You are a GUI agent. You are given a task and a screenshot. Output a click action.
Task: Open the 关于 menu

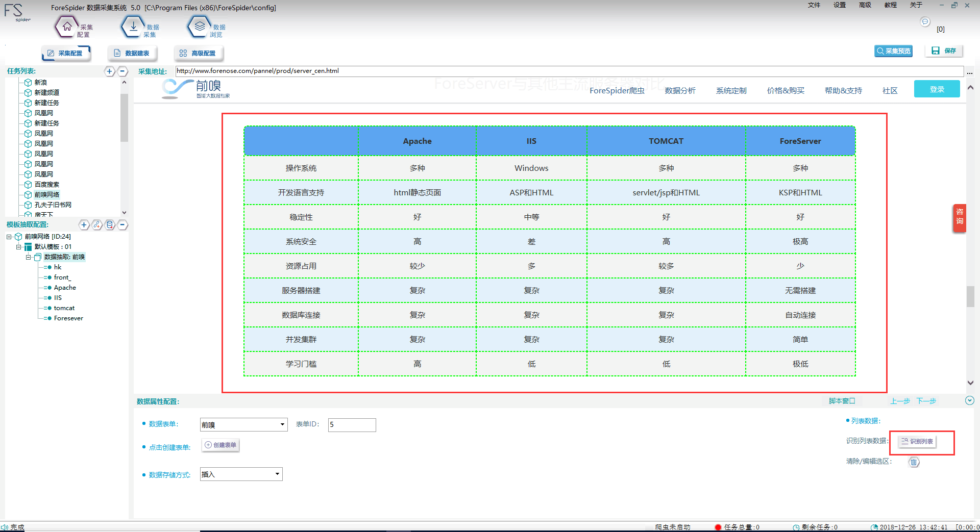tap(916, 5)
